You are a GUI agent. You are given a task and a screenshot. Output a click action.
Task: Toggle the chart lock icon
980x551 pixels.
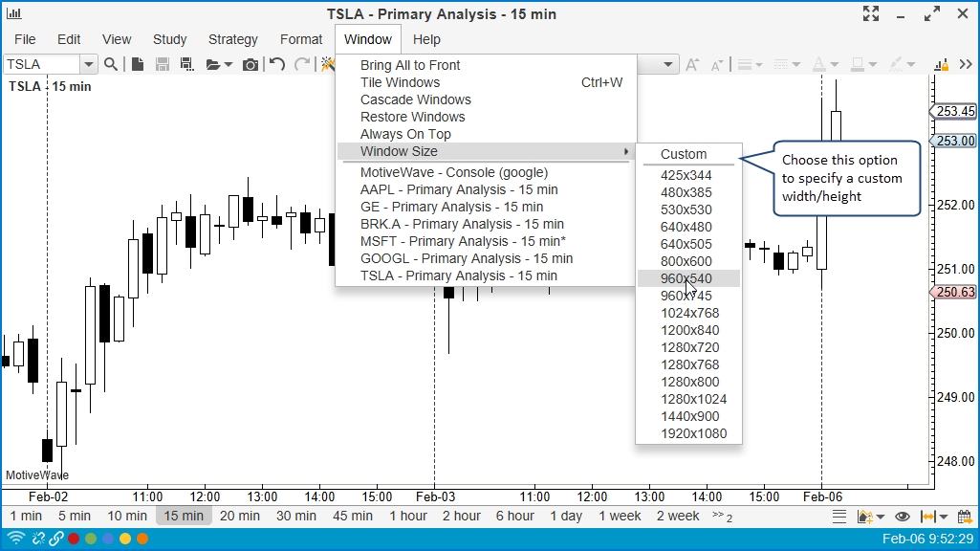[941, 64]
